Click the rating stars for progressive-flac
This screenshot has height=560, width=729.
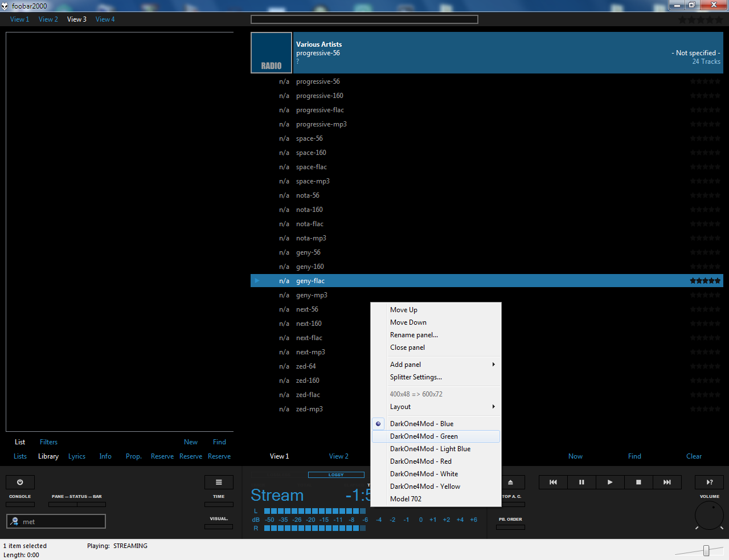[705, 110]
